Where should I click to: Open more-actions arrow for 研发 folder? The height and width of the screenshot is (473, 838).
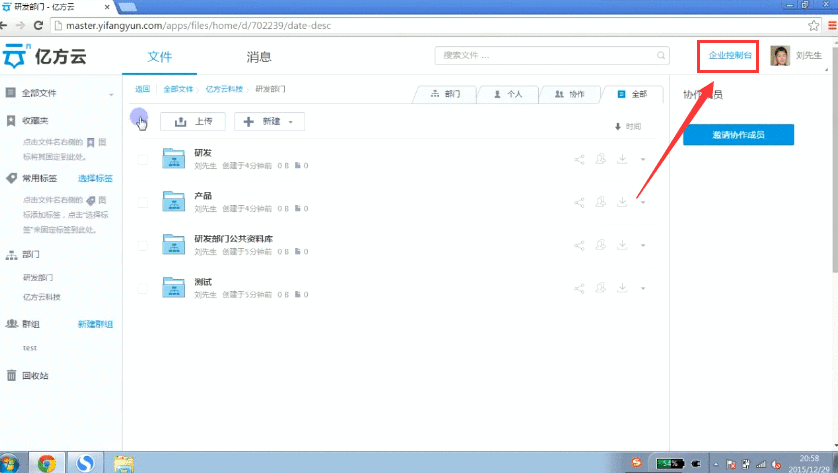(642, 160)
